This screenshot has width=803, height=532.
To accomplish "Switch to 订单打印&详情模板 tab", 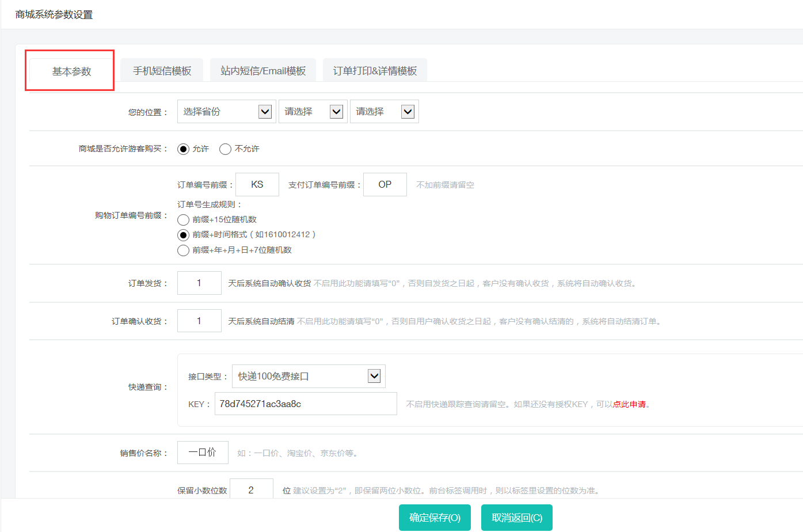I will click(375, 71).
